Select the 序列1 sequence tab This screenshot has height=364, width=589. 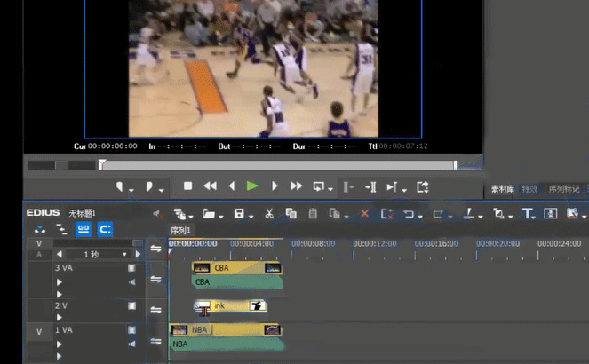(x=181, y=230)
